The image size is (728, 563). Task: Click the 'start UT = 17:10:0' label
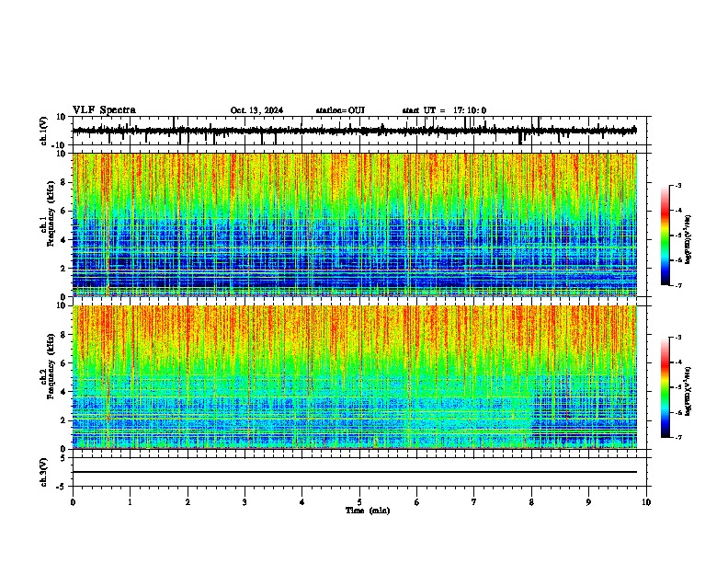pyautogui.click(x=444, y=110)
